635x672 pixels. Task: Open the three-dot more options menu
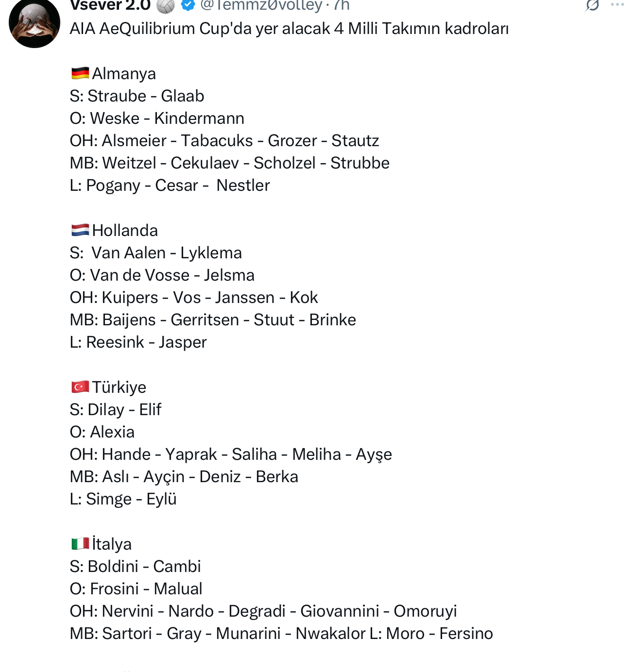tap(617, 5)
